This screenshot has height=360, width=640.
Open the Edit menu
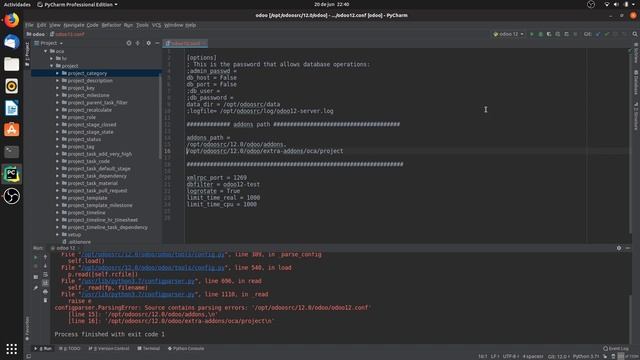point(42,25)
